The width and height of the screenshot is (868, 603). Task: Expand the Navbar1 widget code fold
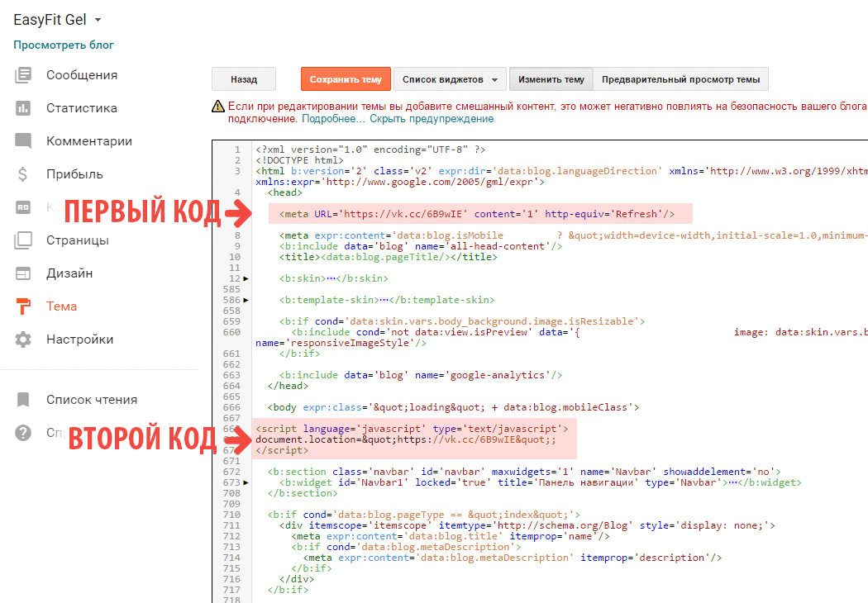click(246, 482)
